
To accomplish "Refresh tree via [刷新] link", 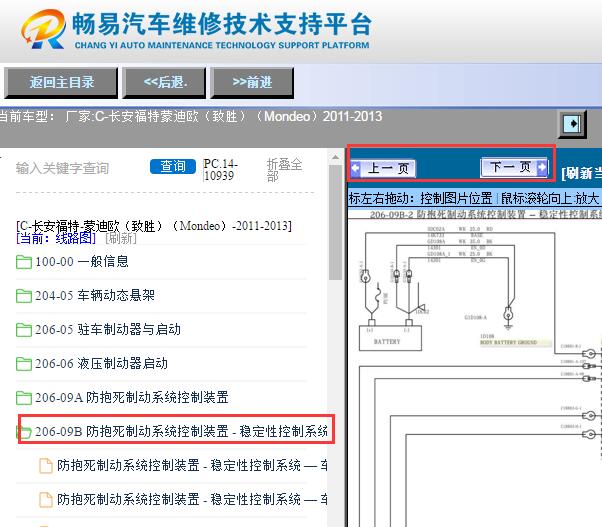I will click(x=121, y=238).
